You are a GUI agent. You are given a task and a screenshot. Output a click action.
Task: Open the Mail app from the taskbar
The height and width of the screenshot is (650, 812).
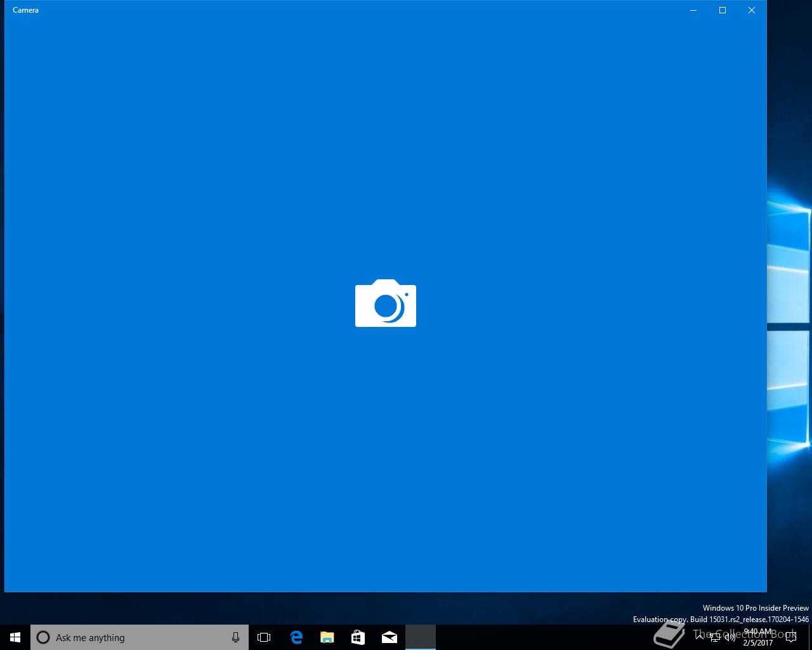pos(390,637)
